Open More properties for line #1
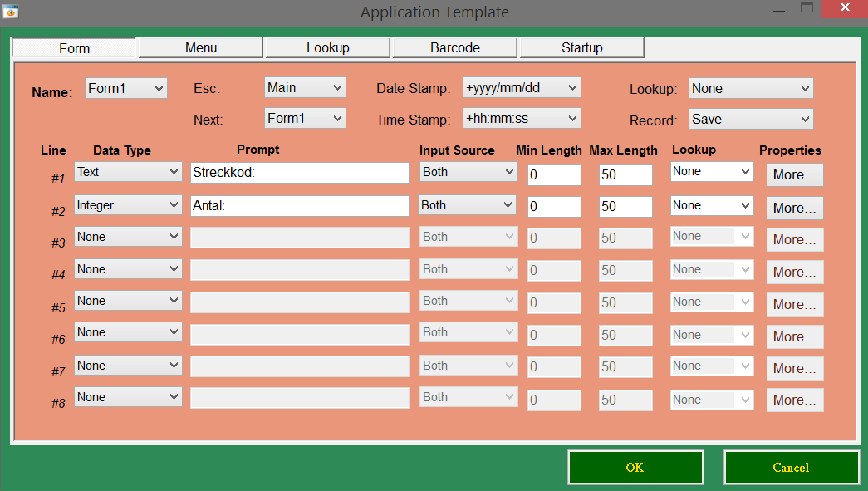Screen dimensions: 868x491 pyautogui.click(x=794, y=174)
